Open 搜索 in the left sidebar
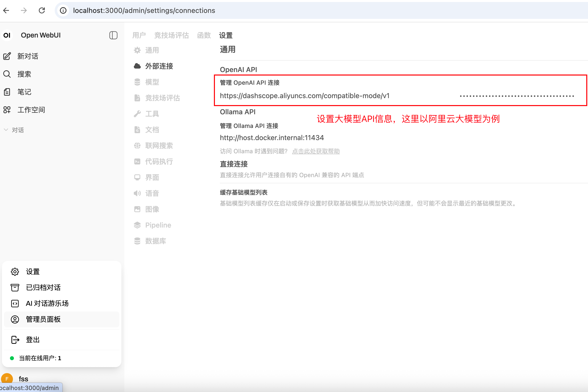Screen dimensions: 588x392 tap(24, 74)
